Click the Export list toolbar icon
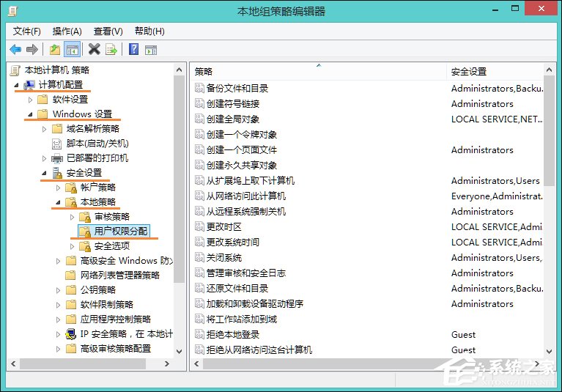 [111, 49]
